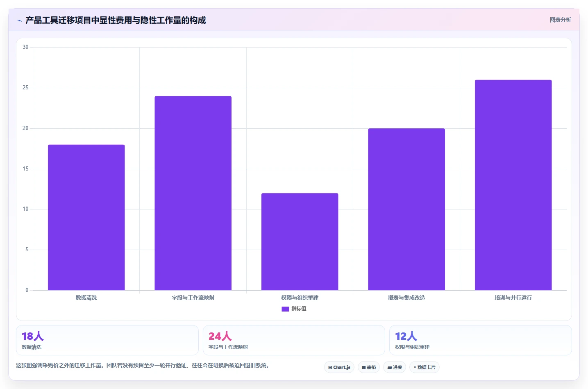Screen dimensions: 588x389
Task: Click the 报表与集成改造 x-axis label
Action: click(406, 298)
